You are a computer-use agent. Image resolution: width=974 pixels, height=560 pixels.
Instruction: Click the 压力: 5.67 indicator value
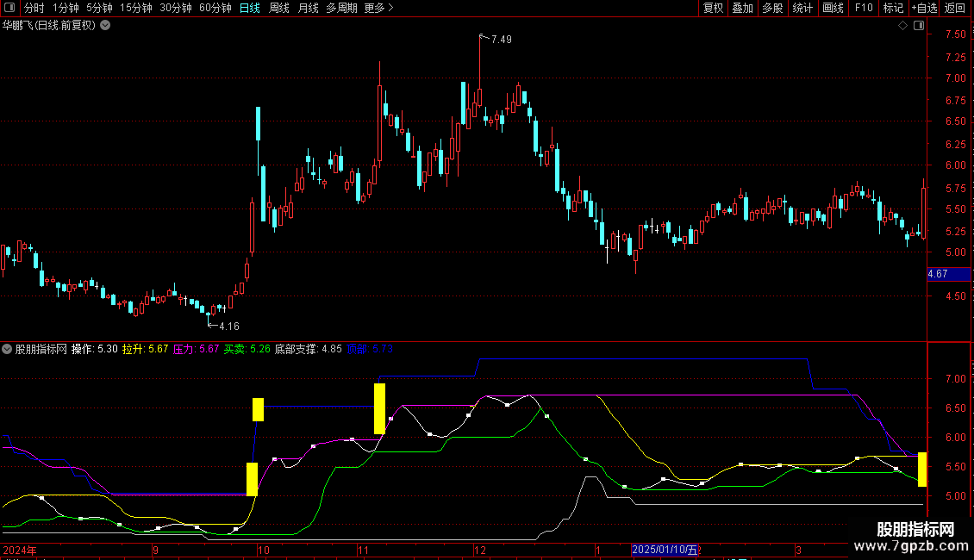[196, 349]
